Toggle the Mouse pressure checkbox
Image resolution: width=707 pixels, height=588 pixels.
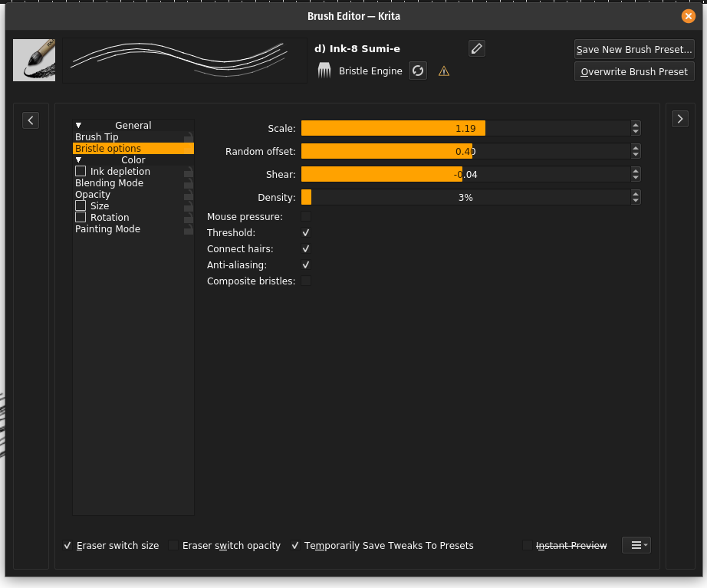pos(306,217)
